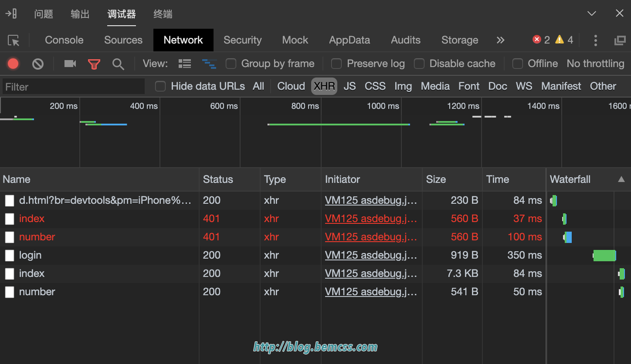This screenshot has width=631, height=364.
Task: Select the d.html?br=devtools request row
Action: tap(315, 201)
